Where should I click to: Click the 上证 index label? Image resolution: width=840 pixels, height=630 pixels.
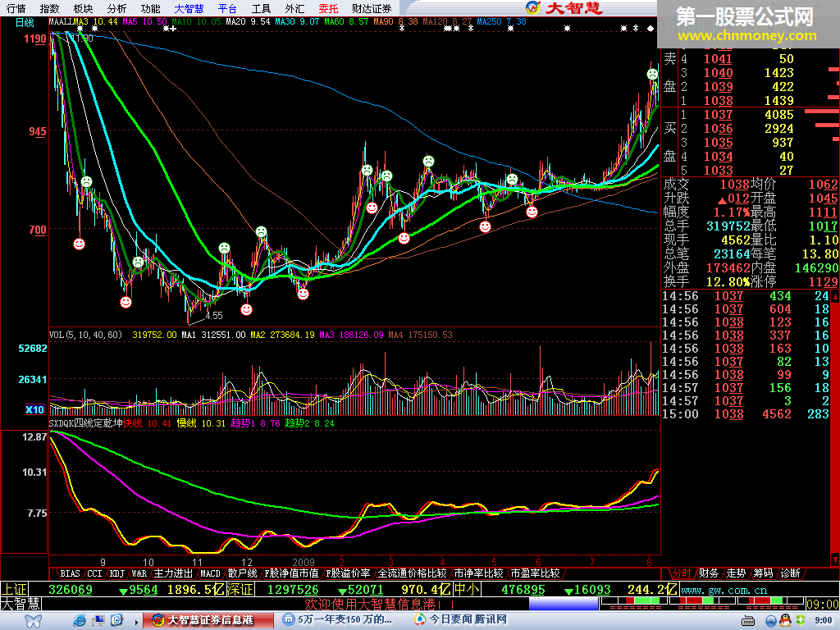coord(14,590)
